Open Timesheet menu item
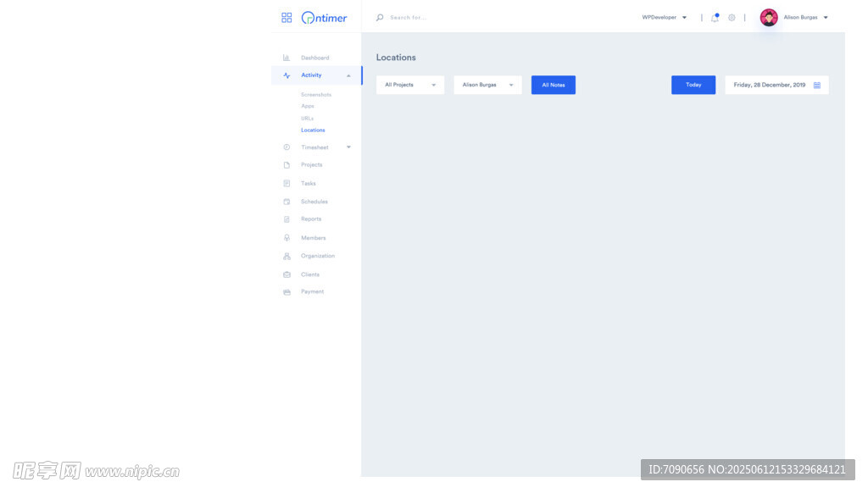Screen dimensions: 868x493 (314, 147)
